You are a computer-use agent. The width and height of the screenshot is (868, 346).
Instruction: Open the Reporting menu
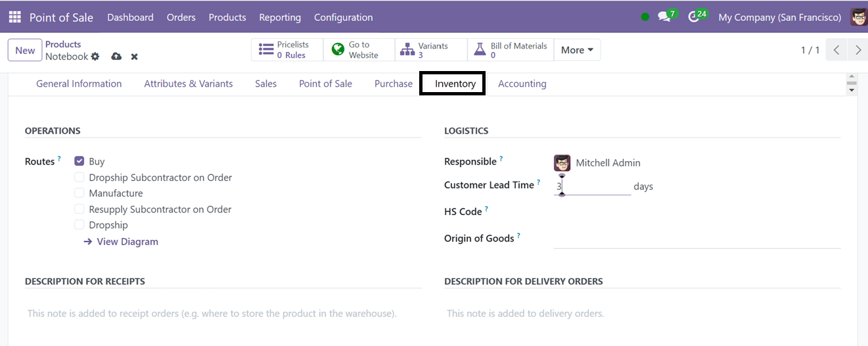280,17
